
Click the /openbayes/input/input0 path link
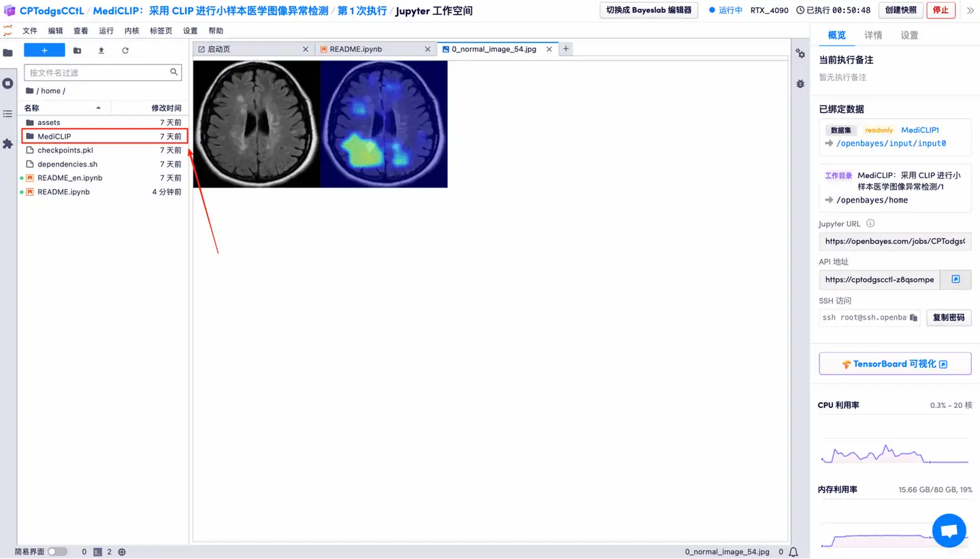(x=891, y=143)
